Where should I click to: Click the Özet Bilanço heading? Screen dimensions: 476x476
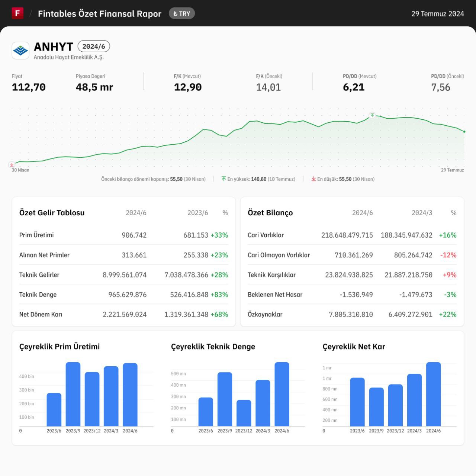click(x=270, y=213)
